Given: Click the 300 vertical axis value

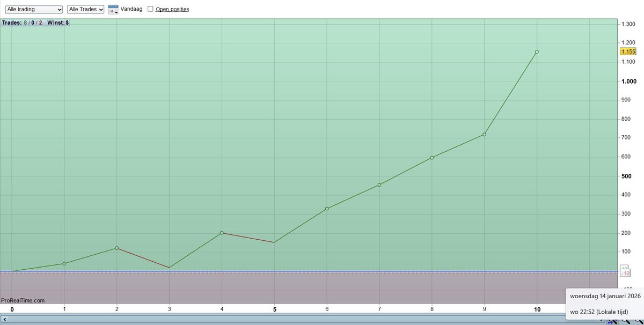Looking at the screenshot, I should coord(627,213).
